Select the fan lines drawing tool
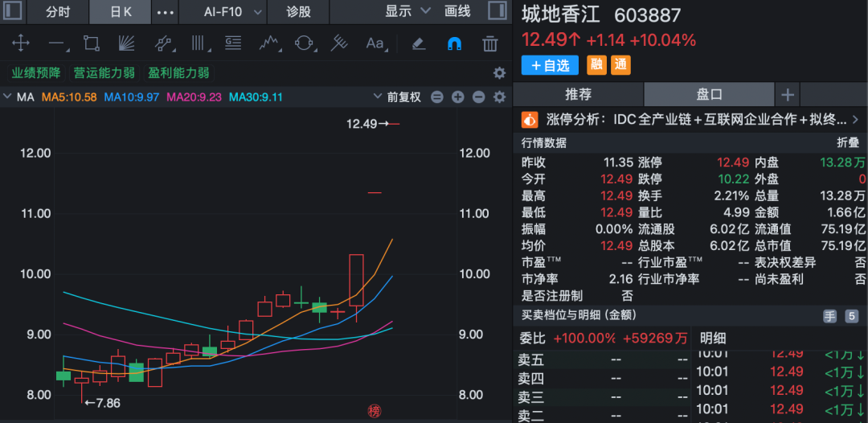Image resolution: width=868 pixels, height=423 pixels. [127, 43]
